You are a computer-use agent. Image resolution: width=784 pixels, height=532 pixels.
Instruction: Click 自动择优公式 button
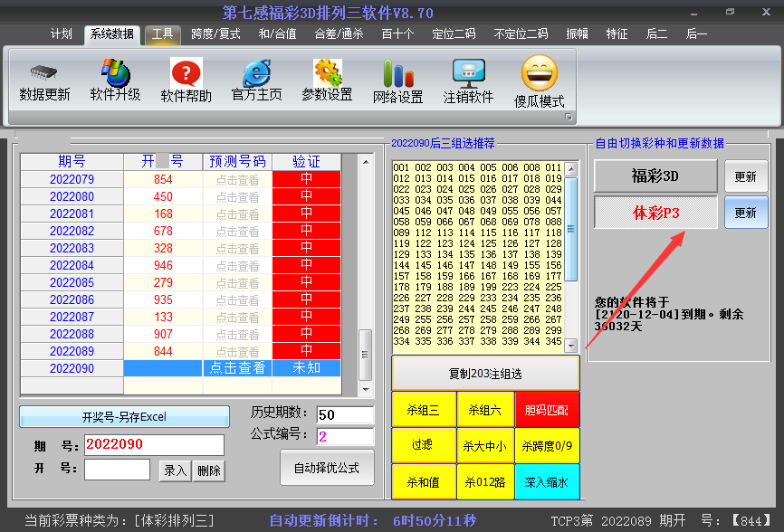tap(327, 468)
